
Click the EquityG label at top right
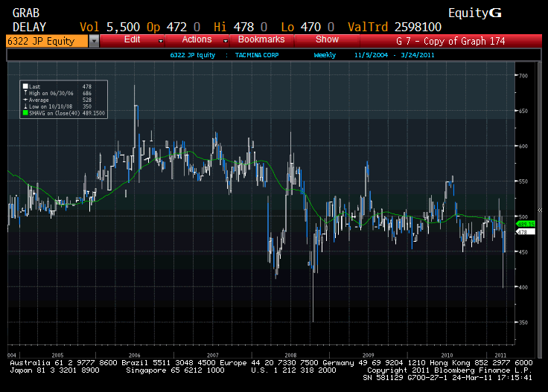[x=474, y=13]
